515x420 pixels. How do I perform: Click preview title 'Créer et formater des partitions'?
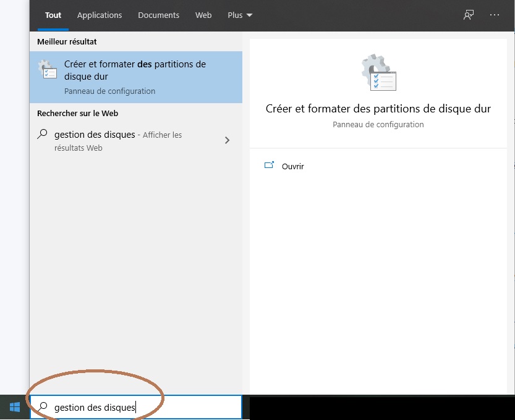[x=378, y=109]
